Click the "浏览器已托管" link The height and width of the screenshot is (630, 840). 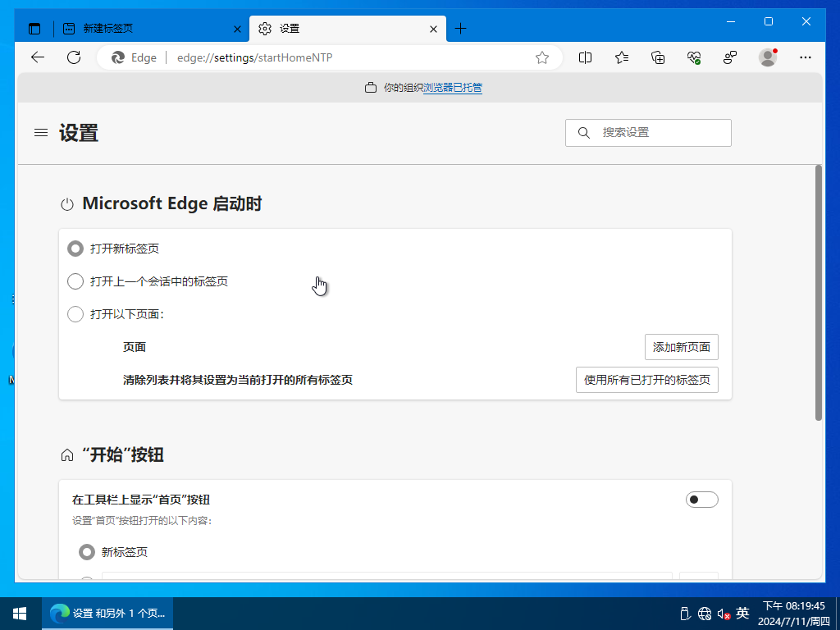click(x=453, y=88)
